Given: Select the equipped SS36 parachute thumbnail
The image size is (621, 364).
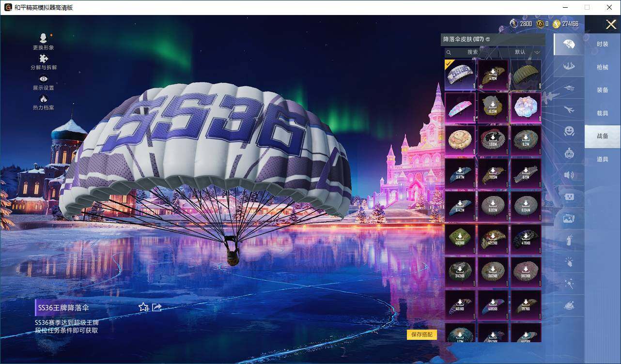Looking at the screenshot, I should click(x=460, y=75).
